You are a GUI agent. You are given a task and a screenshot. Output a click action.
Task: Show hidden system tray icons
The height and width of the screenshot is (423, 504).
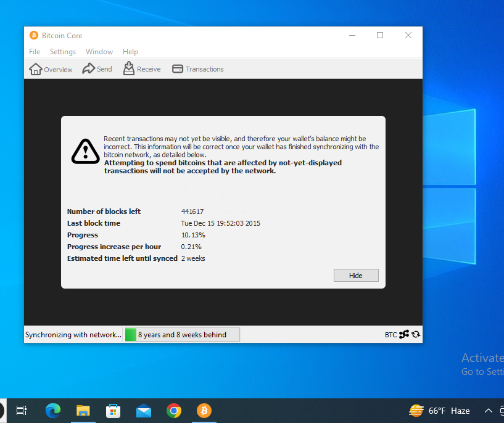point(488,411)
